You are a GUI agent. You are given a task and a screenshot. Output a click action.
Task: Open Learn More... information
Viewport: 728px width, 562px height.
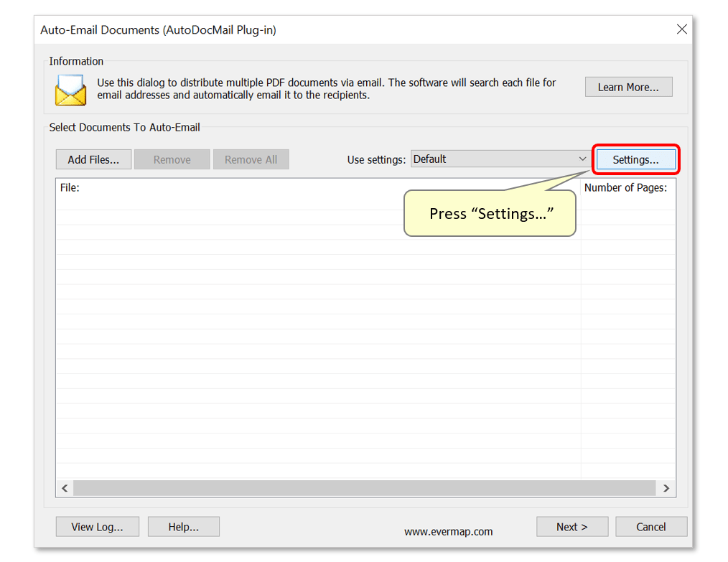[628, 88]
